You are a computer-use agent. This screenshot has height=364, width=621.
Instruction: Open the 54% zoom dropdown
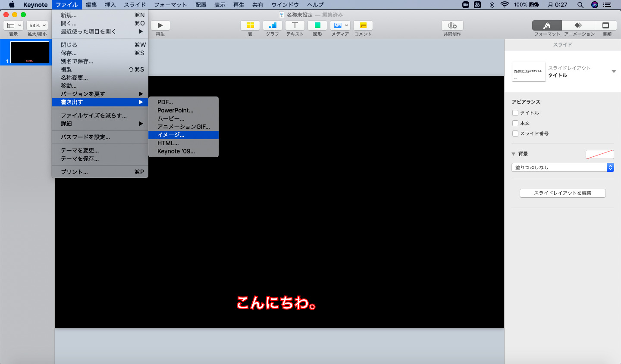pyautogui.click(x=38, y=25)
